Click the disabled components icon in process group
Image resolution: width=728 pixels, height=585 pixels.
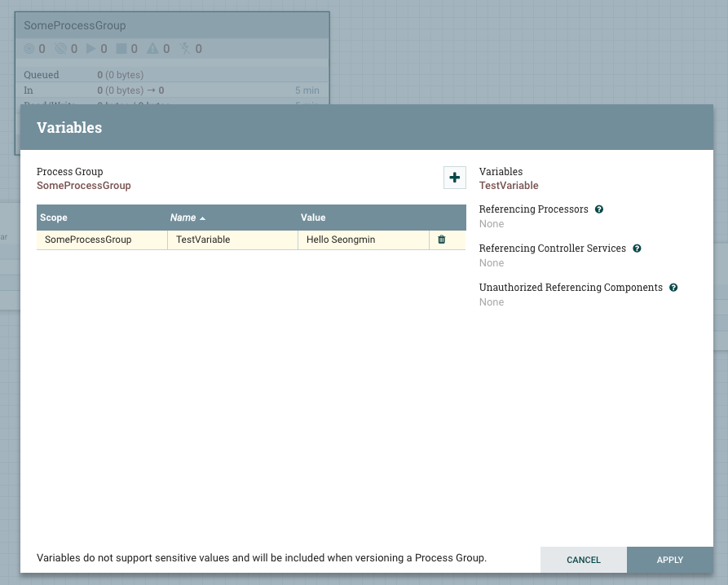pyautogui.click(x=185, y=49)
